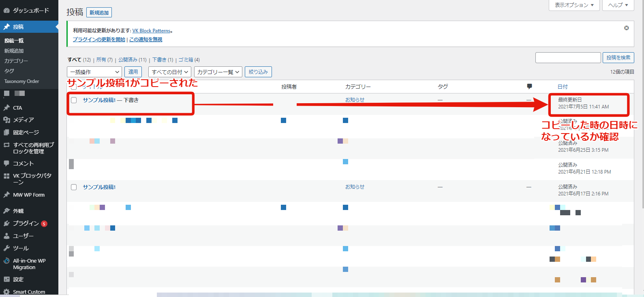644x297 pixels.
Task: Expand the 表示オプション screen options panel
Action: pos(574,5)
